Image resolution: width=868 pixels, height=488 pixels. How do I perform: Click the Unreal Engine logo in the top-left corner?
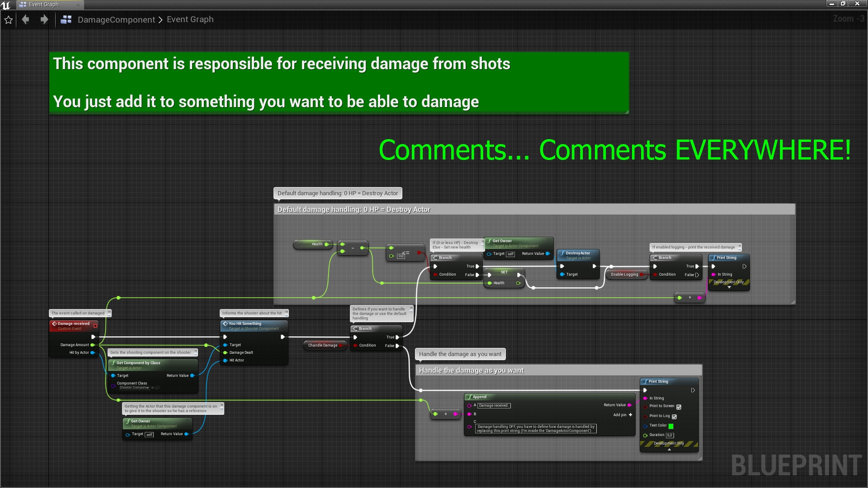pyautogui.click(x=6, y=5)
